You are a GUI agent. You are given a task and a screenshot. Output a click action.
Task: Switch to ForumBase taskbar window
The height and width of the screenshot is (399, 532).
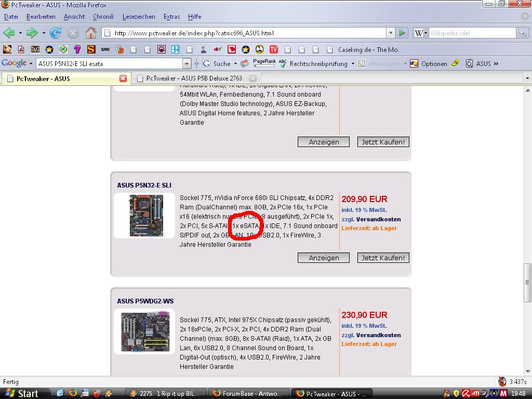[x=248, y=393]
